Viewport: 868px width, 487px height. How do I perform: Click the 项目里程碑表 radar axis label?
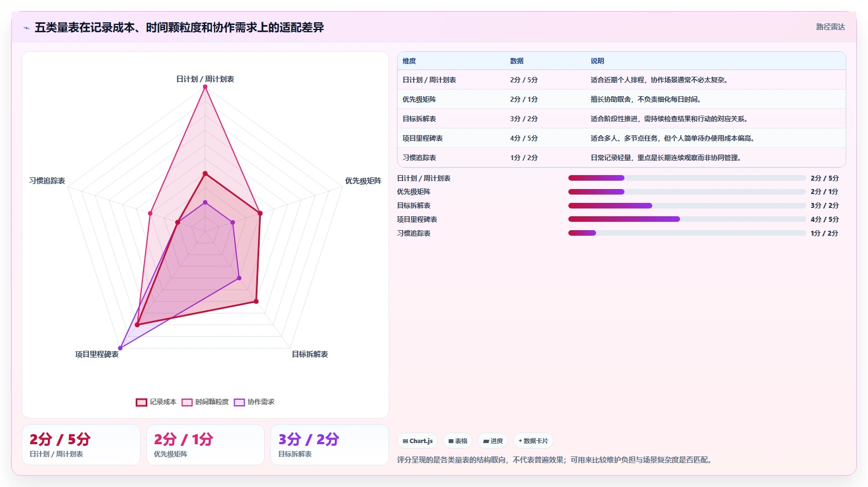(97, 354)
